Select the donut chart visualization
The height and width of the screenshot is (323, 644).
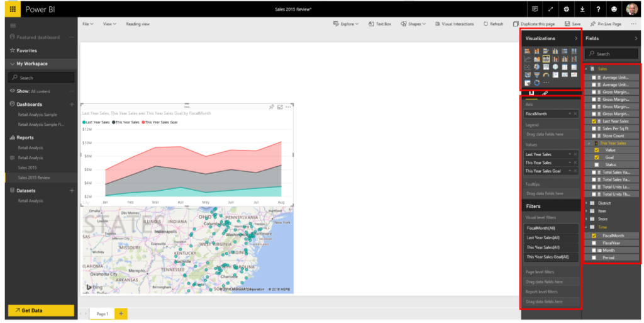tap(537, 82)
